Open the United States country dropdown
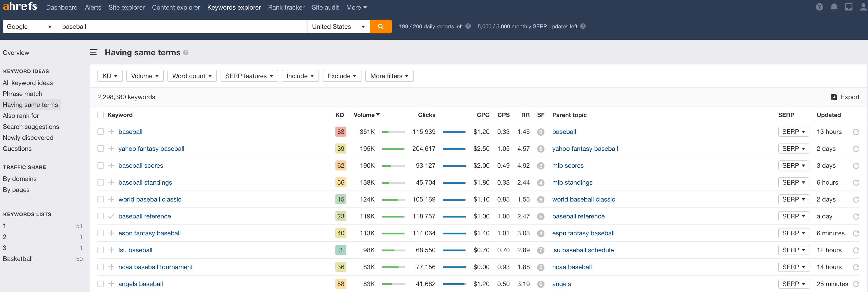 [338, 27]
